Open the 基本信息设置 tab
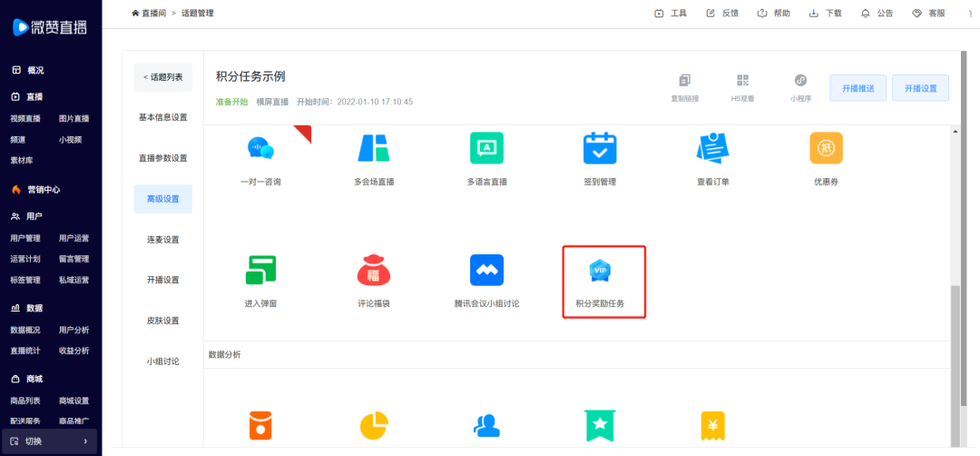This screenshot has width=980, height=456. [x=163, y=117]
